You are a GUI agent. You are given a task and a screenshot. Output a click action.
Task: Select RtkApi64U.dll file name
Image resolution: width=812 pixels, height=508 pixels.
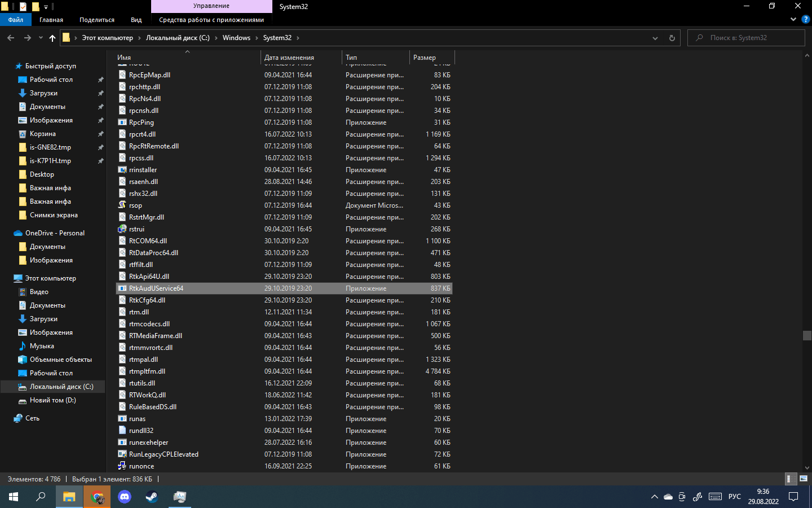pos(149,277)
